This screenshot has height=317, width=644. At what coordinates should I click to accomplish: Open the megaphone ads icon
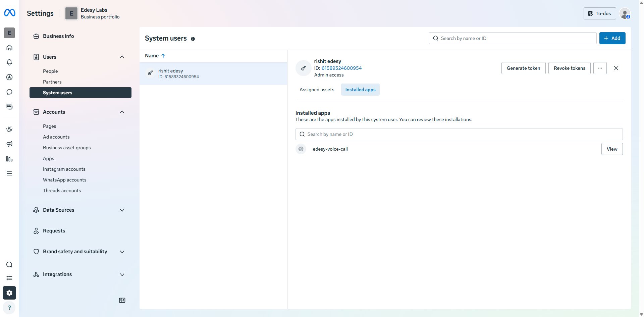click(9, 144)
